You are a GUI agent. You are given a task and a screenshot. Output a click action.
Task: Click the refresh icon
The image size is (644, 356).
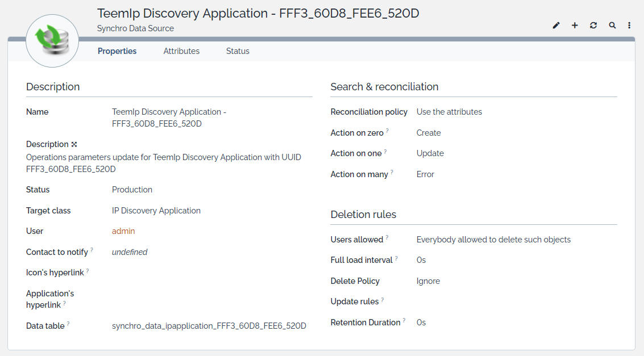pyautogui.click(x=593, y=26)
